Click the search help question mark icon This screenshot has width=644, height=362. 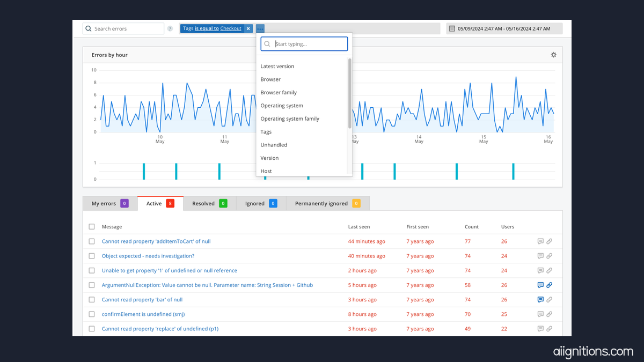click(170, 28)
